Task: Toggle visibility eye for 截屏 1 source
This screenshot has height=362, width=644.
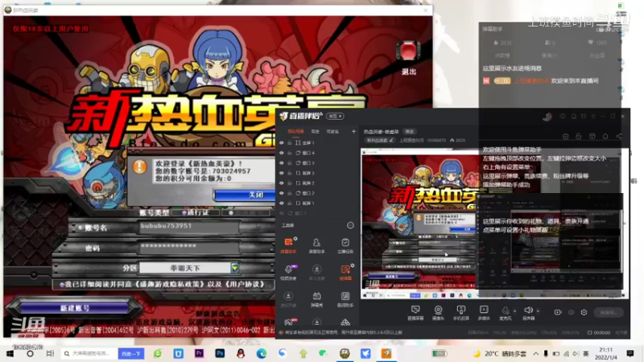Action: pos(281,204)
